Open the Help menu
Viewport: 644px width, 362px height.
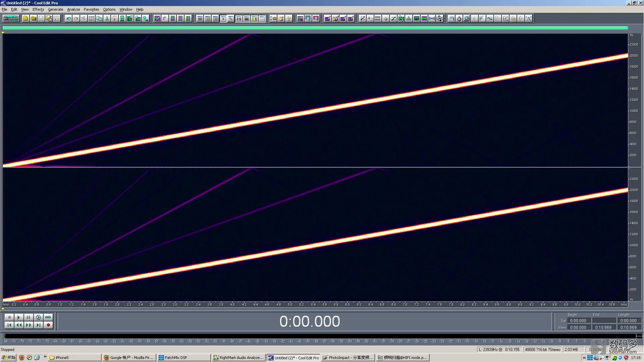coord(140,9)
